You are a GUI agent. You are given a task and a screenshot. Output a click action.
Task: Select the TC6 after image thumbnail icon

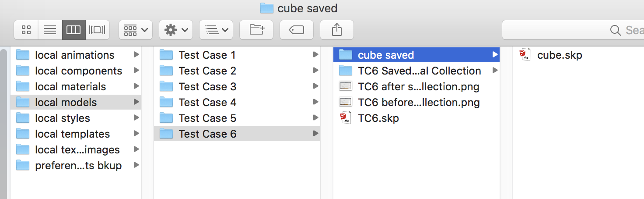(x=346, y=86)
